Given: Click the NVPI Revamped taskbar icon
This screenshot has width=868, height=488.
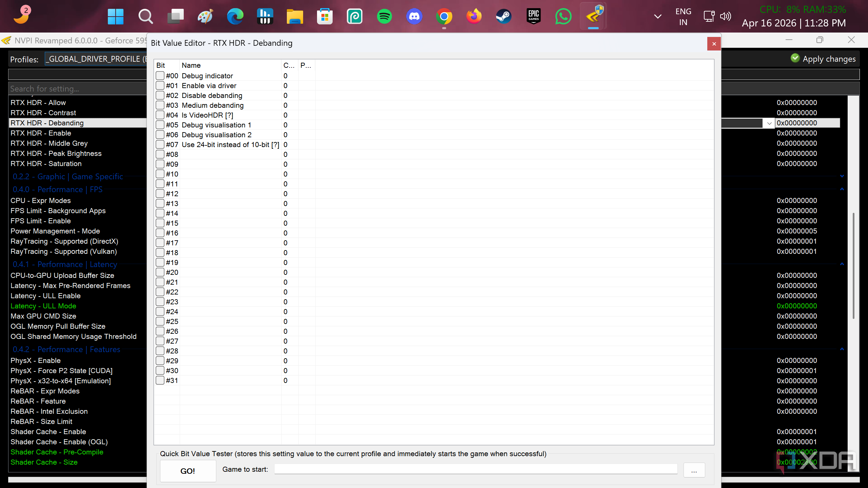Looking at the screenshot, I should pos(593,16).
